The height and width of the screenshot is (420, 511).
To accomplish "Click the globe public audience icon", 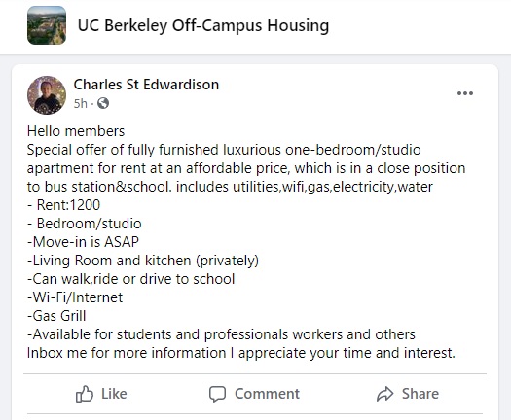I will (103, 103).
